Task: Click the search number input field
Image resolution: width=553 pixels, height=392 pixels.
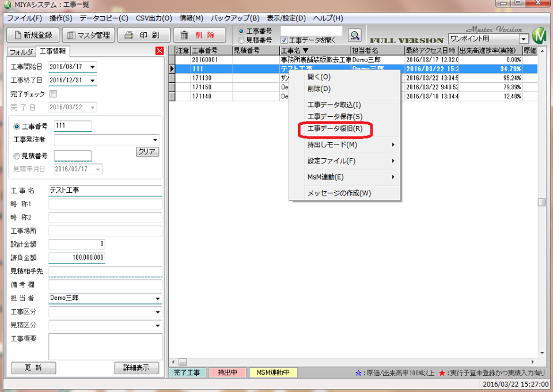Action: (312, 31)
